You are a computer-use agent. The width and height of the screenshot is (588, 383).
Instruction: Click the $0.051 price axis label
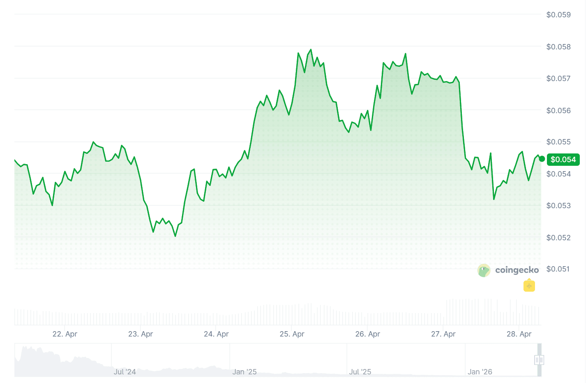coord(558,269)
